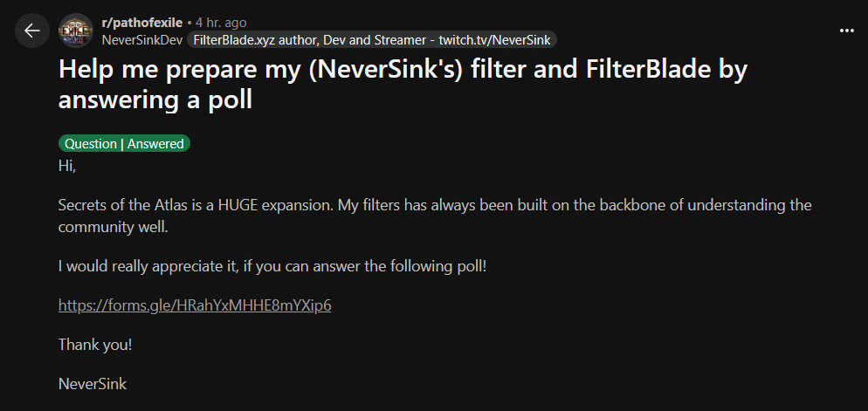
Task: Open the Path of Exile subreddit avatar
Action: coord(76,31)
